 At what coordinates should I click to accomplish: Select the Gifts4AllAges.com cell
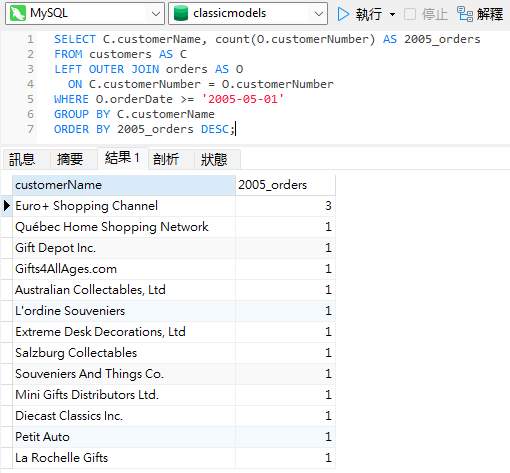click(x=124, y=269)
